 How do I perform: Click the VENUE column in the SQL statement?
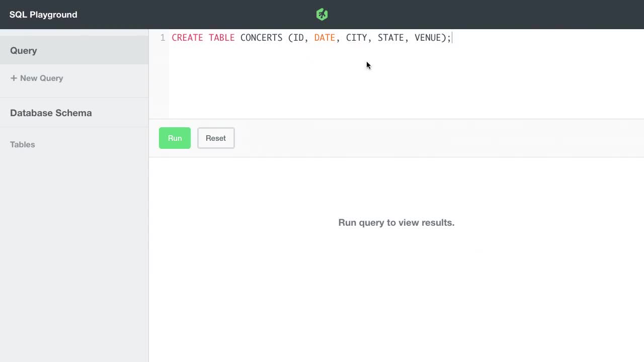tap(428, 38)
